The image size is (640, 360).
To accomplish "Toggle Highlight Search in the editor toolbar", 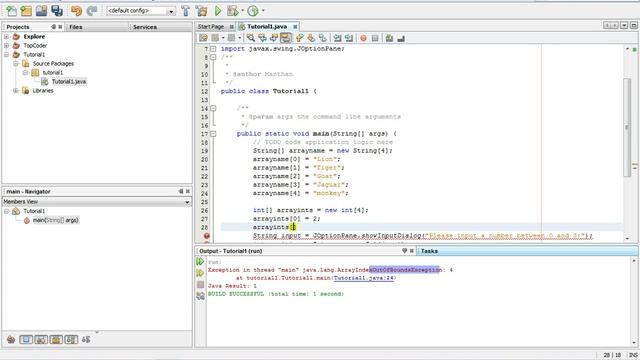I will tap(286, 38).
